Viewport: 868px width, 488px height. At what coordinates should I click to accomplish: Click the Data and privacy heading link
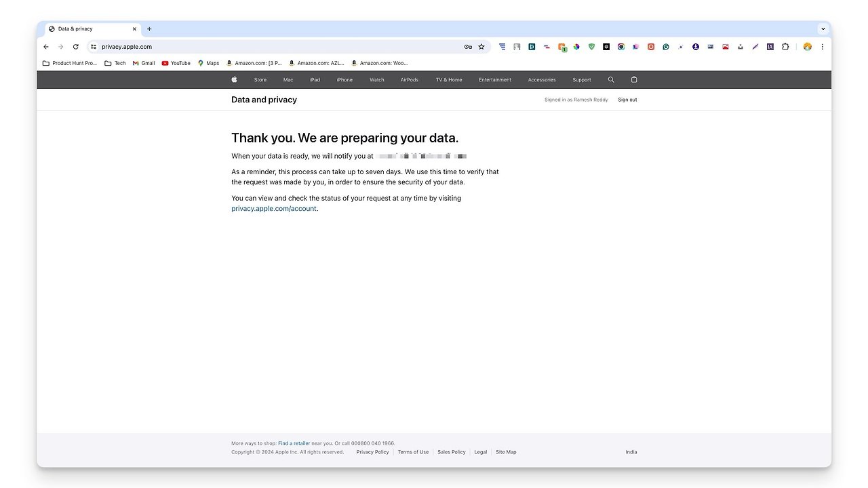click(264, 100)
